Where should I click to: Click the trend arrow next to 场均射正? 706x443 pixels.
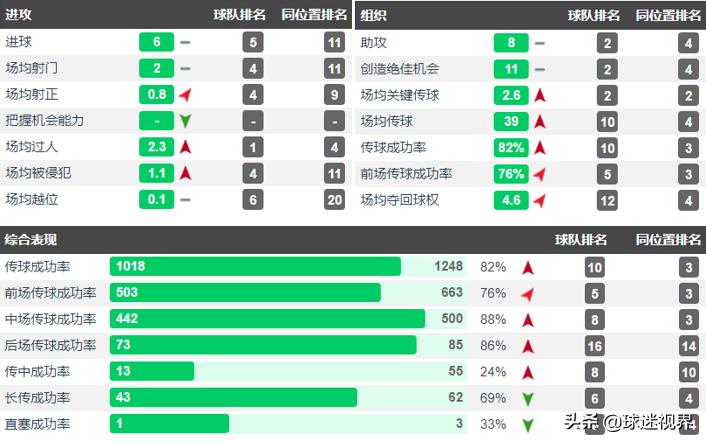point(185,95)
